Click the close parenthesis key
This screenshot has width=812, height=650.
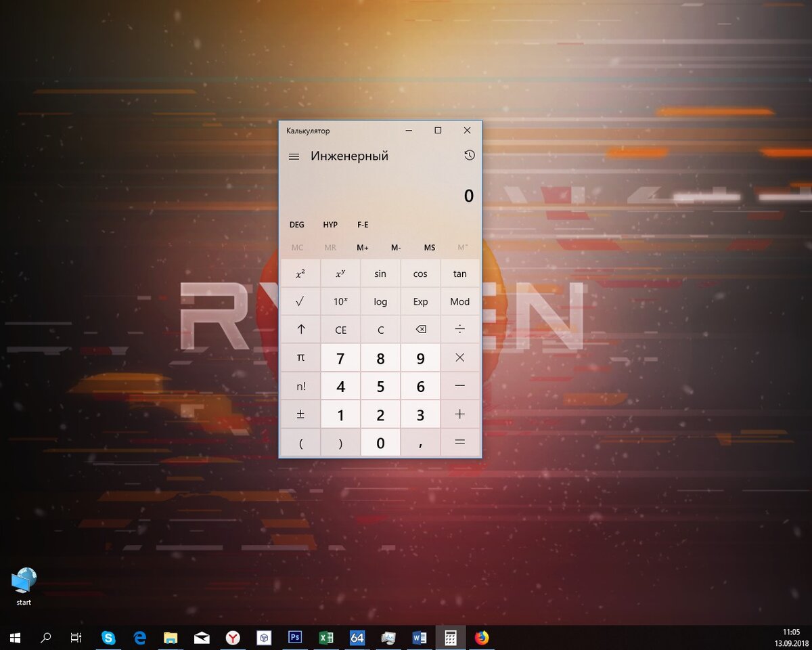pos(340,443)
